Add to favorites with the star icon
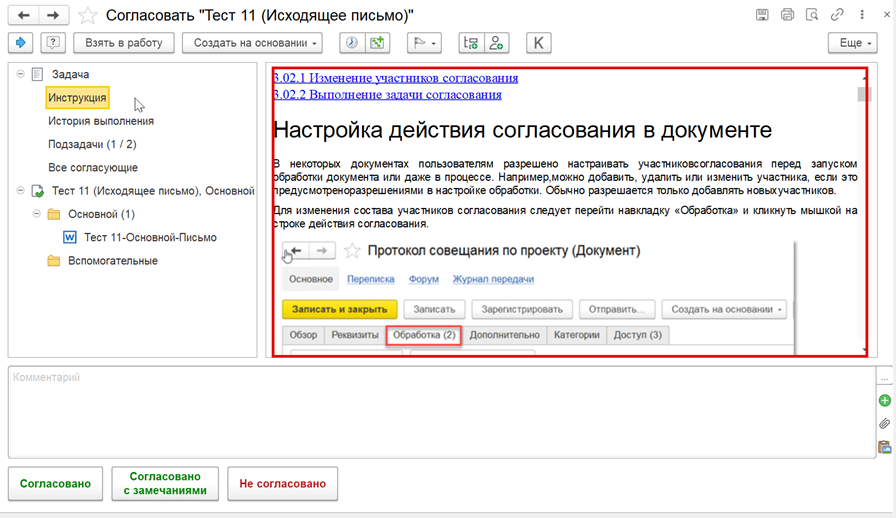Viewport: 896px width, 518px height. click(87, 15)
